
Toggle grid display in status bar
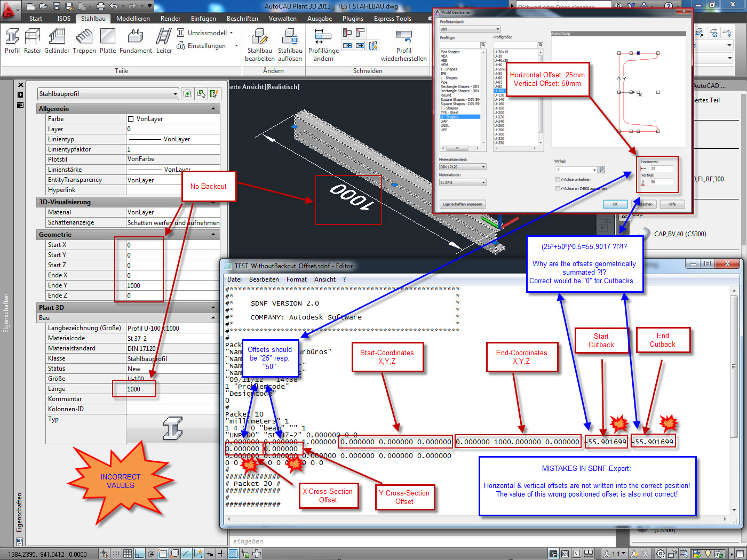click(128, 554)
